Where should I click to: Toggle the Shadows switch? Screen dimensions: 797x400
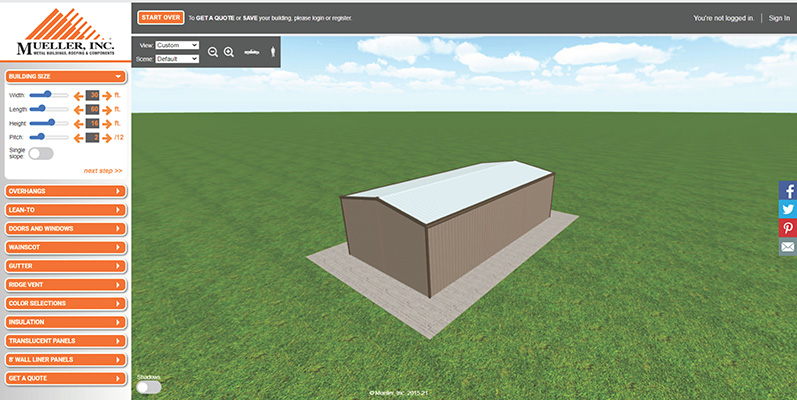148,387
